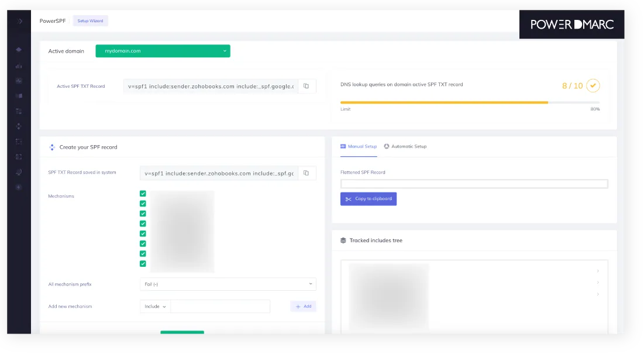Uncheck the first Mechanisms checkbox
The height and width of the screenshot is (354, 644).
click(x=143, y=194)
